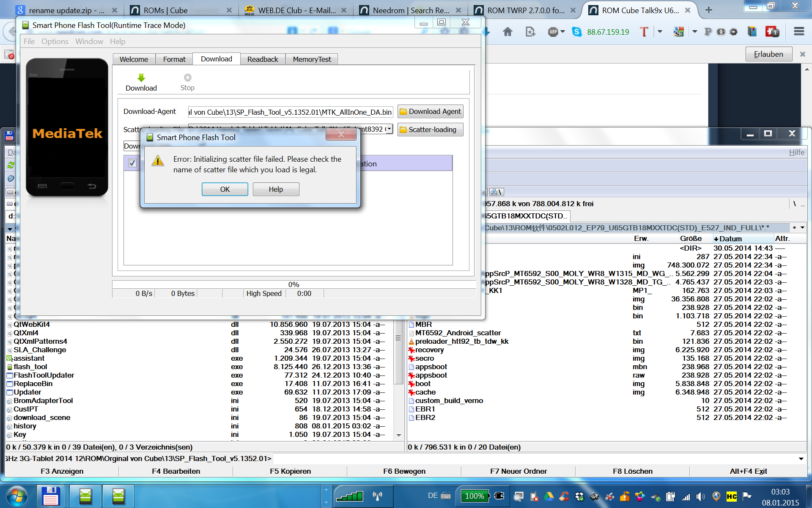Click the Scatter-loading folder button

click(430, 130)
